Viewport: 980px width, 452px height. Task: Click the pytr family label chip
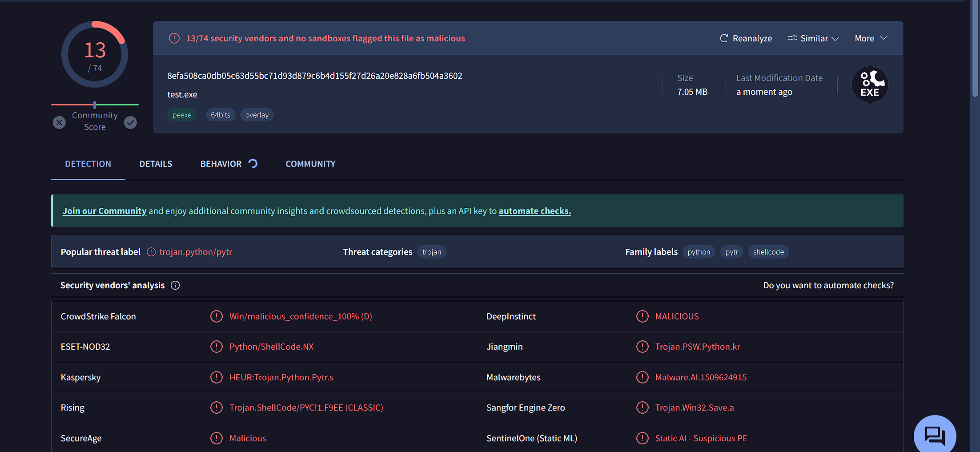pyautogui.click(x=731, y=252)
